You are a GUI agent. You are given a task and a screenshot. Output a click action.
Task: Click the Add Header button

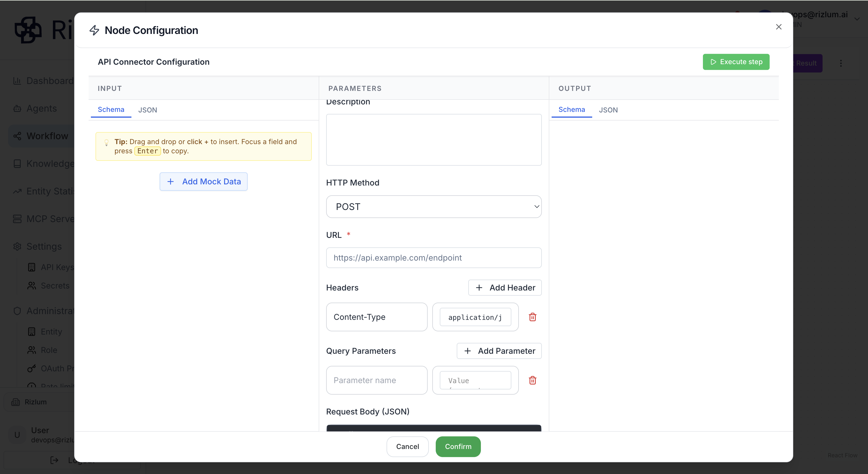(505, 288)
